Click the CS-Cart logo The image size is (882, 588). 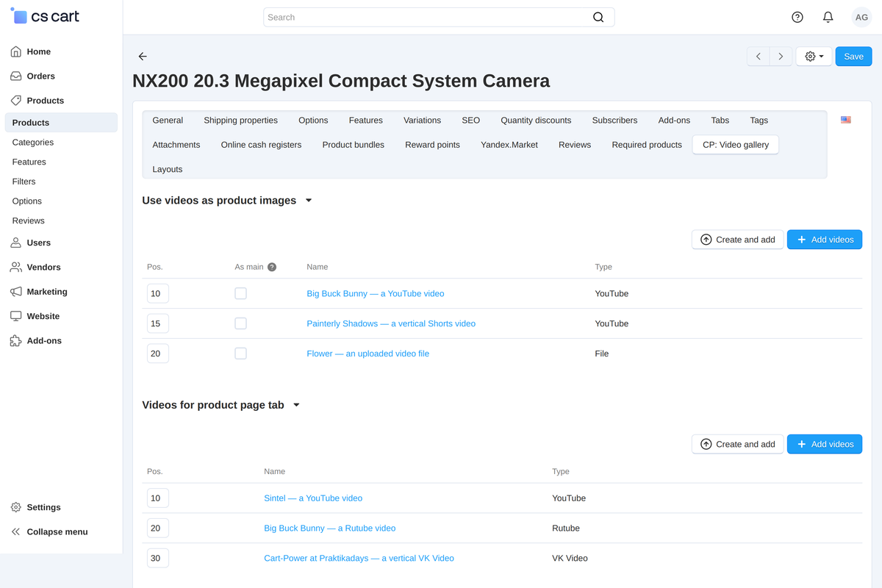(45, 15)
